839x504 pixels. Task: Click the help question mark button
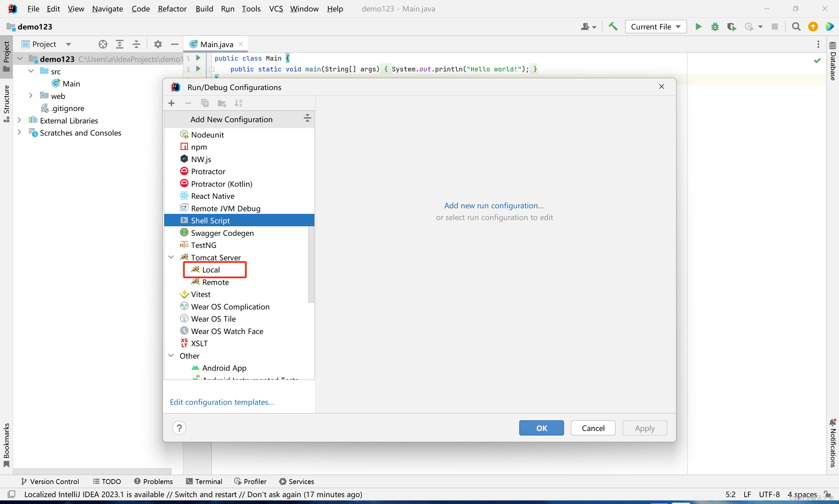179,428
